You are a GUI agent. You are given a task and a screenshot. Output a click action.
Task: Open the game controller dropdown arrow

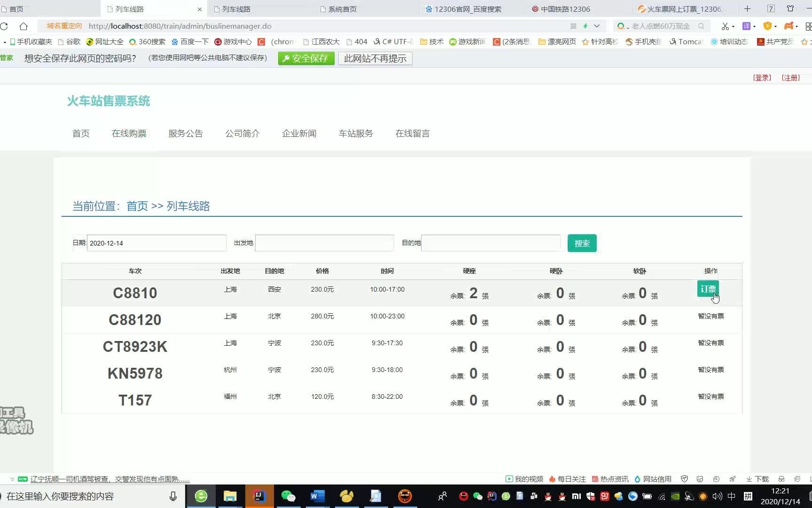(796, 27)
